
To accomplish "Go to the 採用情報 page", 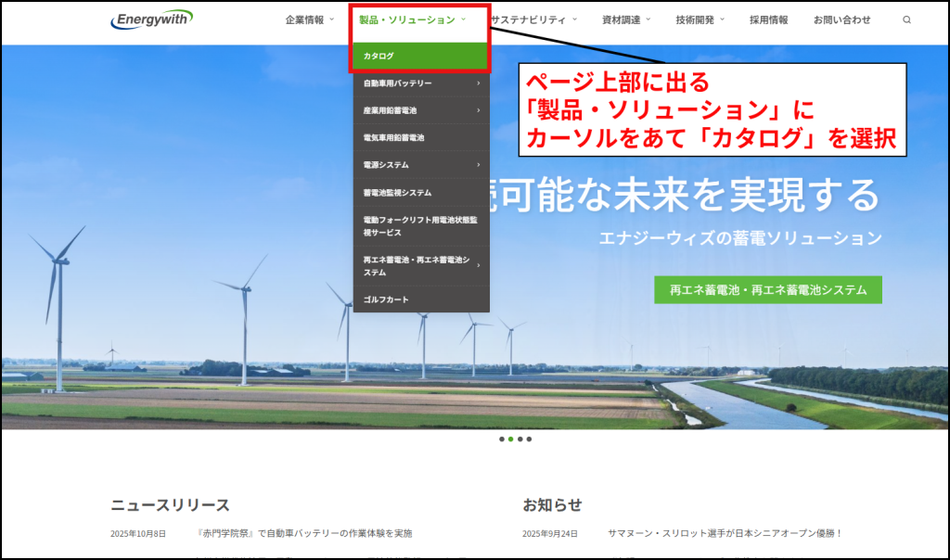I will click(768, 19).
